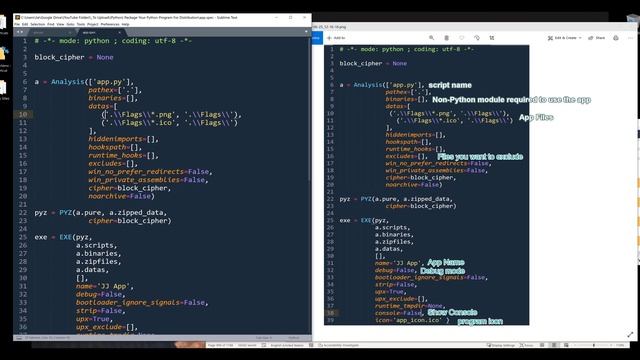Click 'win_no_prefer_redirects' in Sublime editor

(x=136, y=171)
